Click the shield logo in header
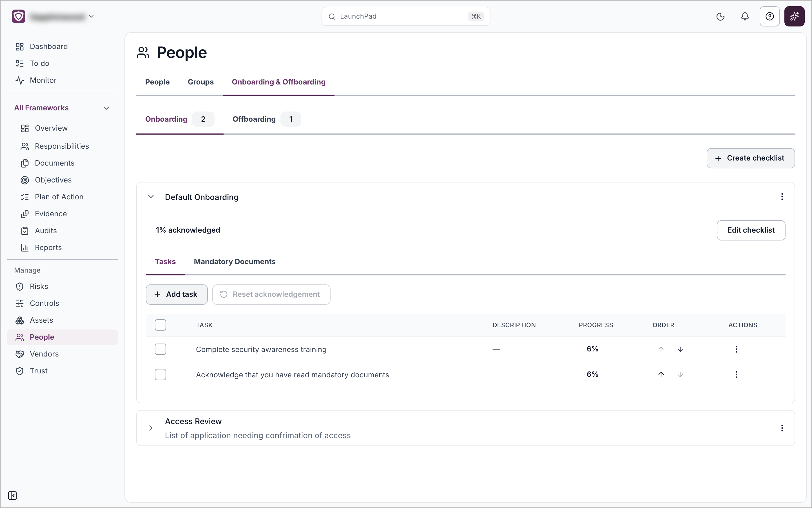This screenshot has height=508, width=812. point(19,16)
